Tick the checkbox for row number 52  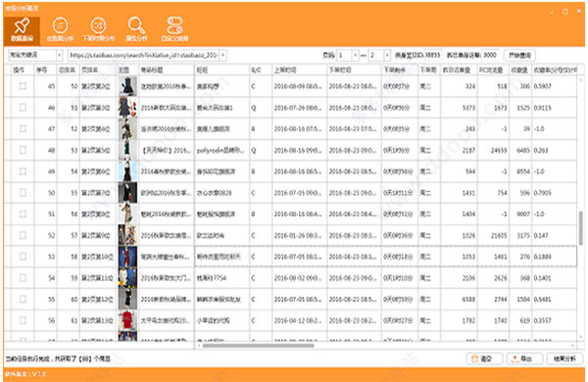pos(23,235)
